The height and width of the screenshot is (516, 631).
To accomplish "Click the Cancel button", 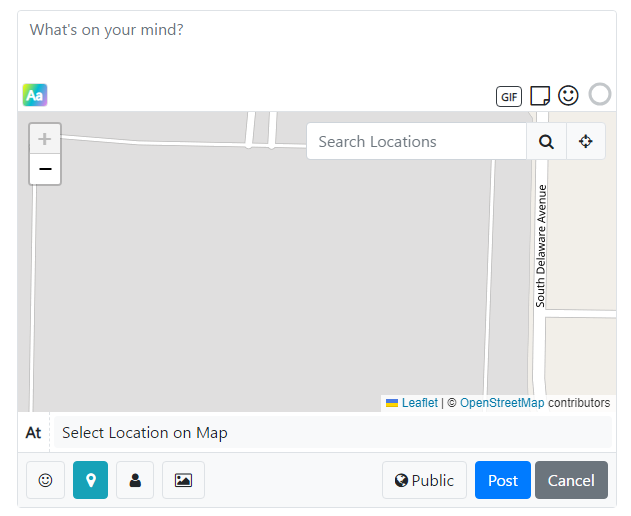I will click(x=571, y=480).
